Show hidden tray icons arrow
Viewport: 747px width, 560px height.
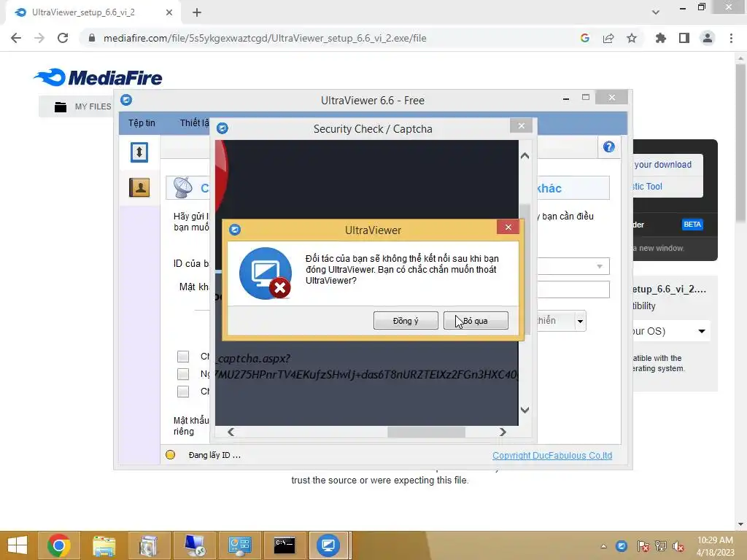603,545
